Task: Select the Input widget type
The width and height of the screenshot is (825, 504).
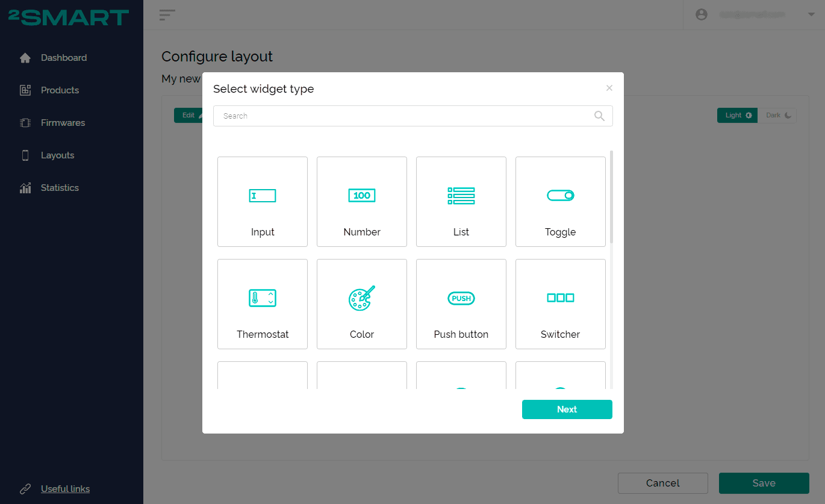Action: coord(262,202)
